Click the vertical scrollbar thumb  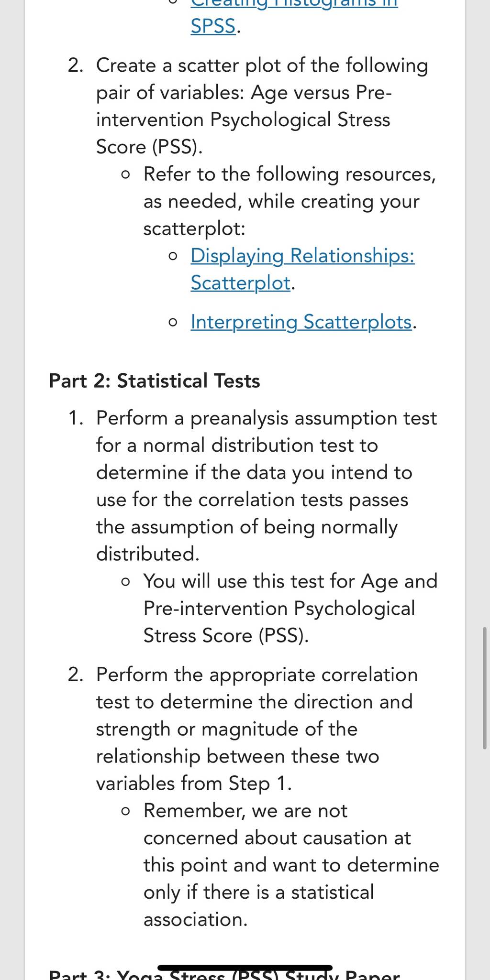[485, 688]
